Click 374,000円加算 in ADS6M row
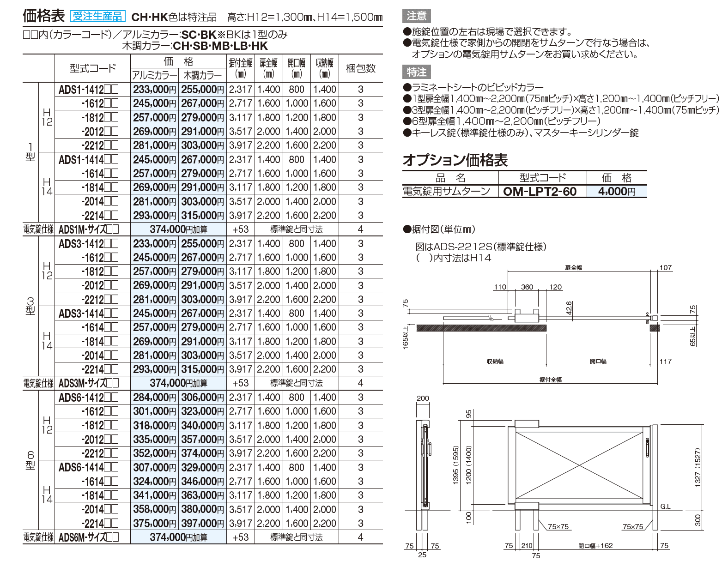This screenshot has width=728, height=567. tap(179, 537)
